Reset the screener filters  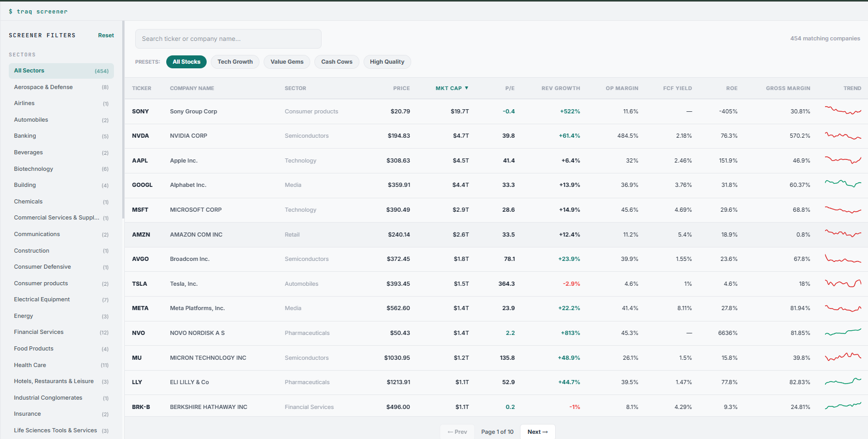(106, 35)
